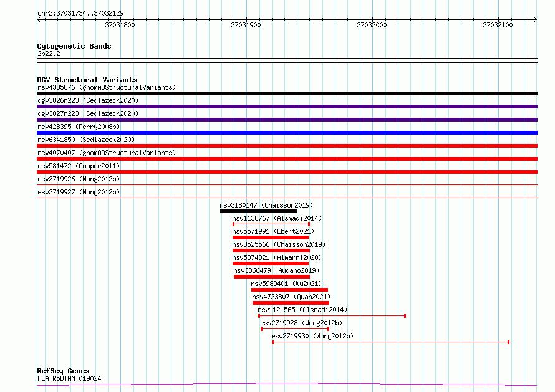Click the nsv1121565 Alsmadi2014 variant label
This screenshot has width=555, height=392.
click(x=302, y=310)
